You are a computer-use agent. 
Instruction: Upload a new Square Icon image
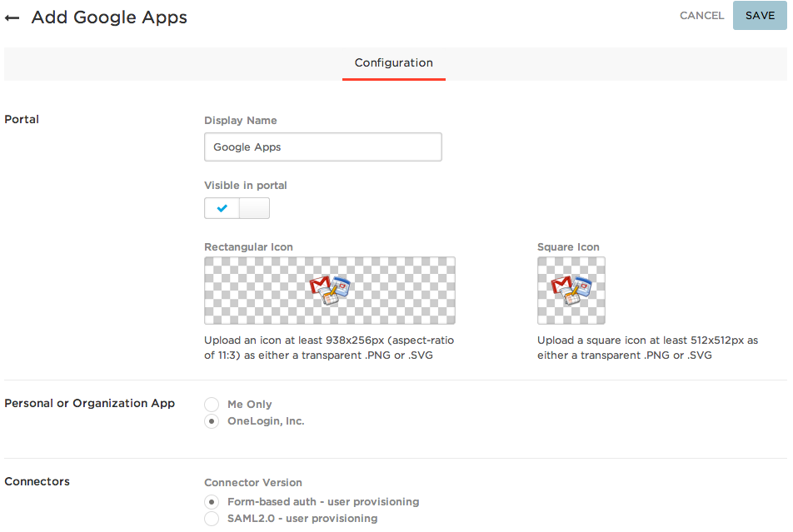(x=571, y=291)
